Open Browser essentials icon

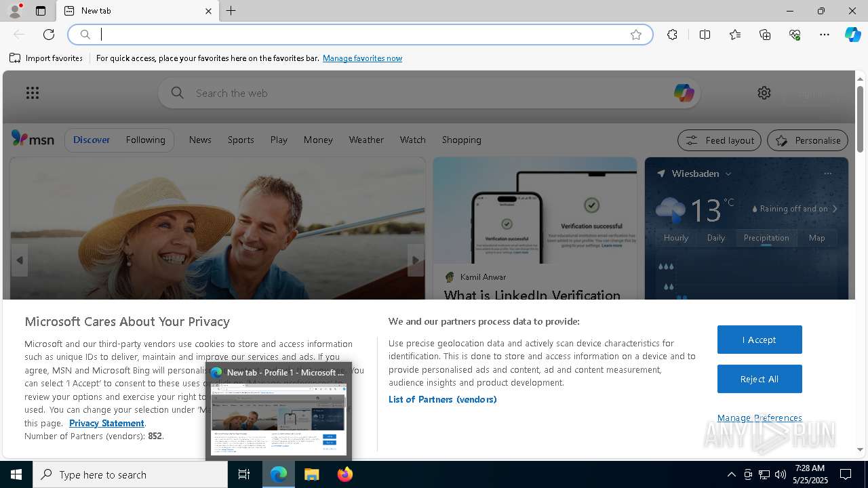point(795,35)
